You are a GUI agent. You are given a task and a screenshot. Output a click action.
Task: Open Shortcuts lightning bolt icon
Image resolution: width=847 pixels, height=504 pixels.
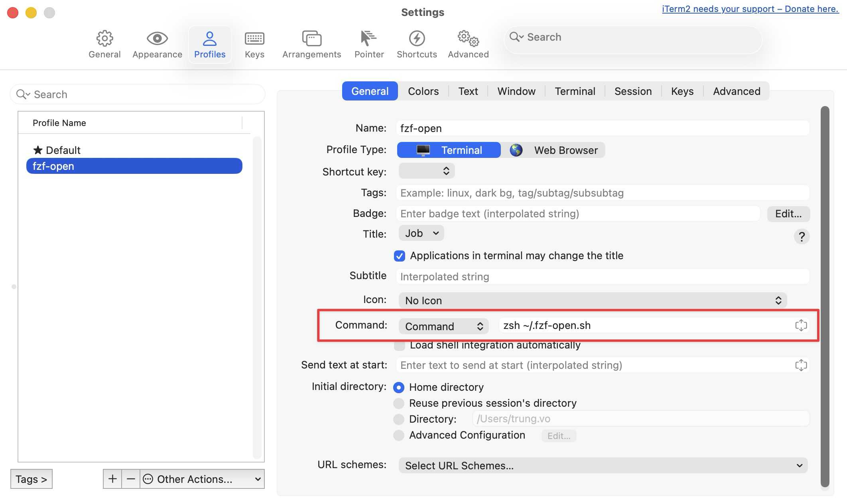point(417,39)
